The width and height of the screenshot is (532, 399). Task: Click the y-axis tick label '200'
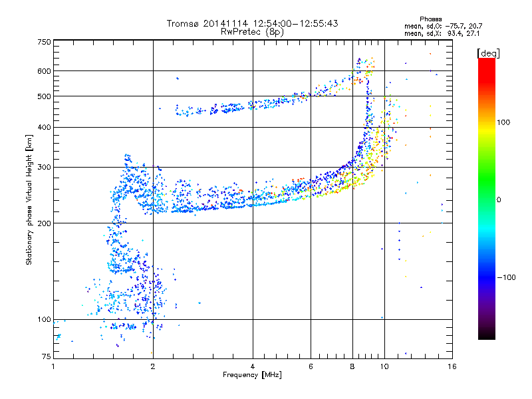pyautogui.click(x=44, y=223)
